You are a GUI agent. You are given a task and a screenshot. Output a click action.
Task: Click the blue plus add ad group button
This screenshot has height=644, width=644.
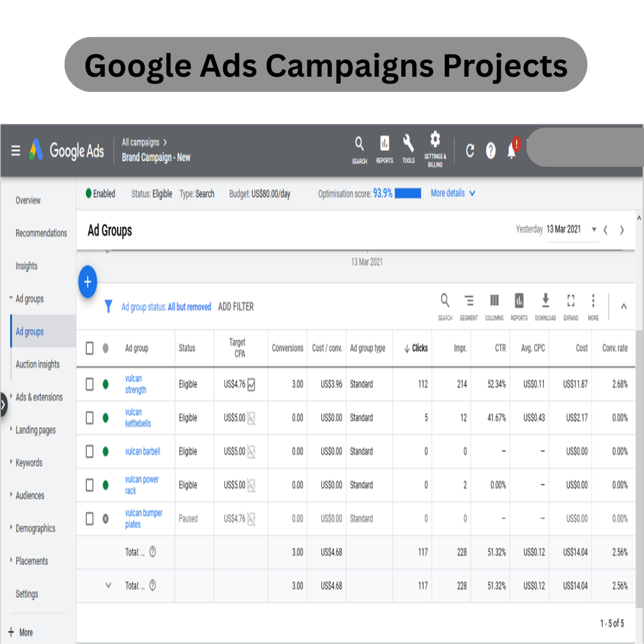[87, 282]
